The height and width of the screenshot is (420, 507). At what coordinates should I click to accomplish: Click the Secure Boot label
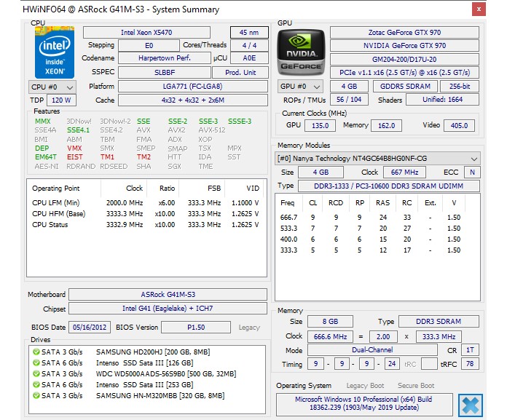pos(416,386)
